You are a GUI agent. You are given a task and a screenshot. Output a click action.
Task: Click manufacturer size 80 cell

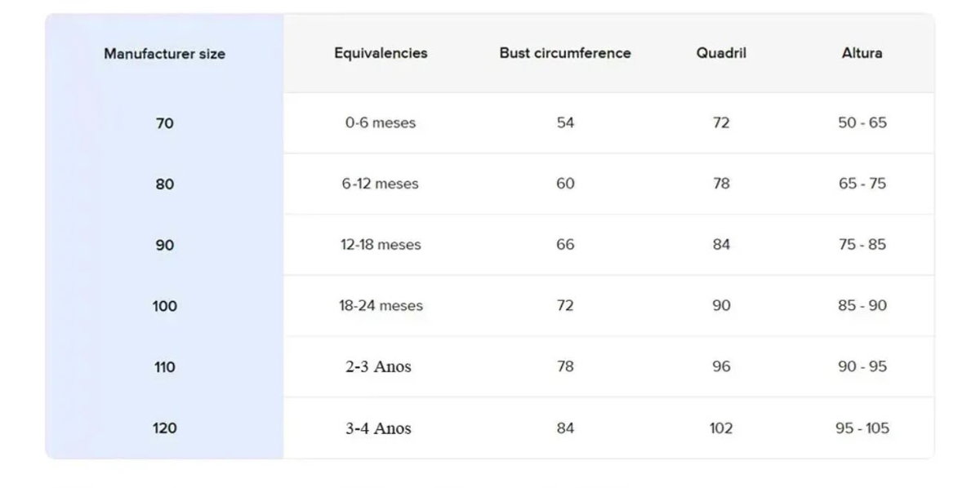pyautogui.click(x=164, y=184)
